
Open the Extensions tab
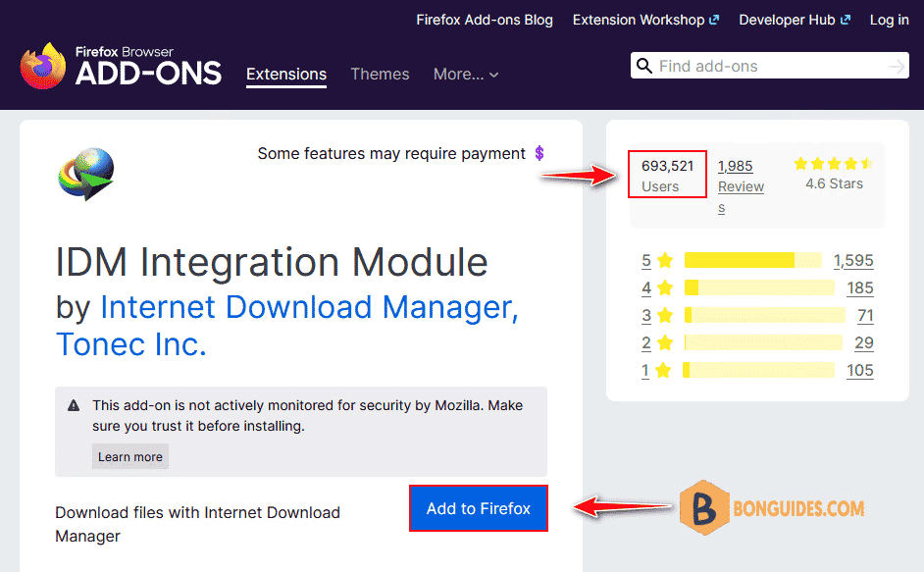[x=286, y=75]
